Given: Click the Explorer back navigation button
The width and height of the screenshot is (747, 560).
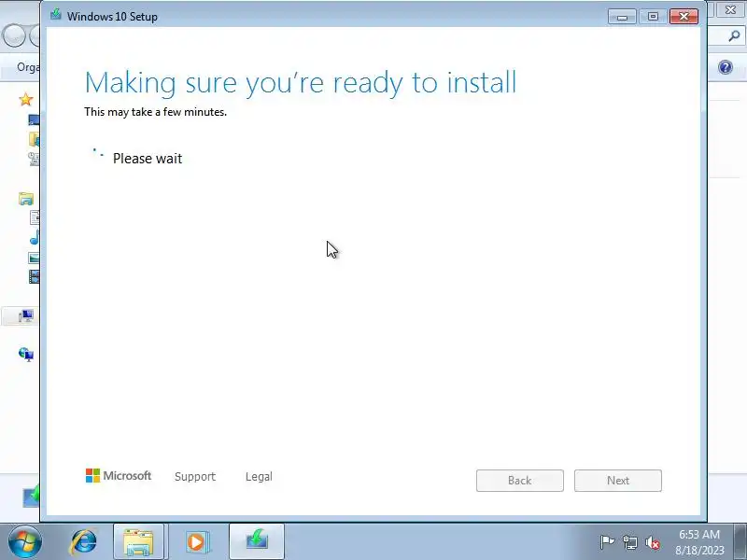Looking at the screenshot, I should 12,35.
